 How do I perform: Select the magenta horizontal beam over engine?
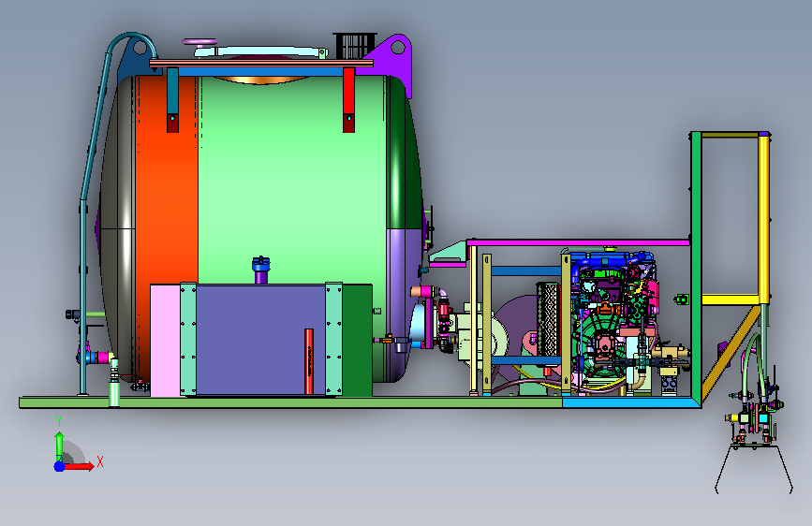click(x=578, y=242)
